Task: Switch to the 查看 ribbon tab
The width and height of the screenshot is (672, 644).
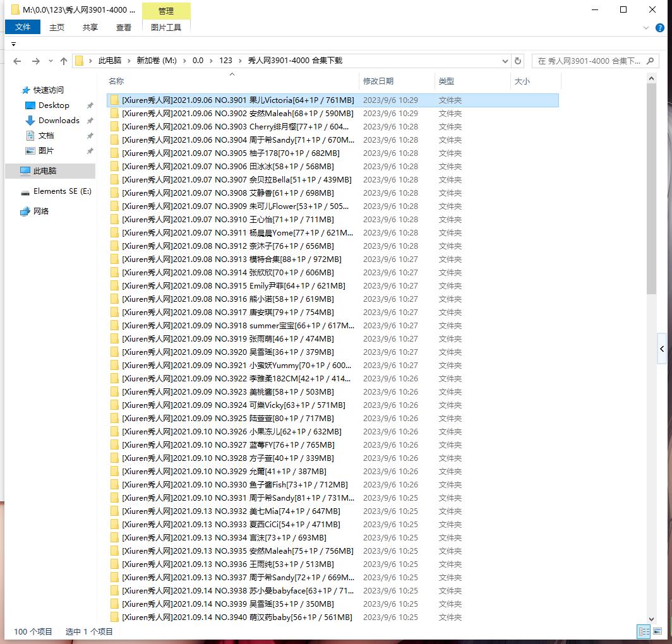Action: [x=123, y=27]
